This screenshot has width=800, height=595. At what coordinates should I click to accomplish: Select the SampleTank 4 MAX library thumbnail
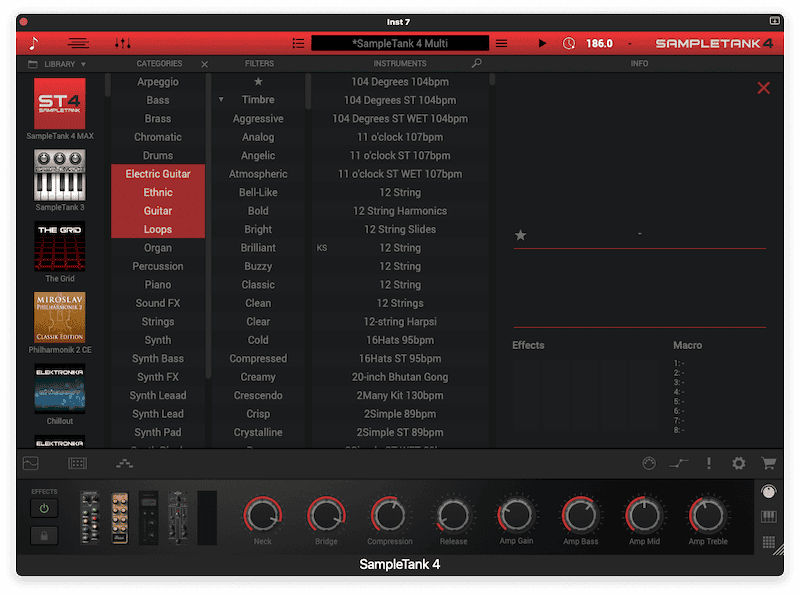60,104
